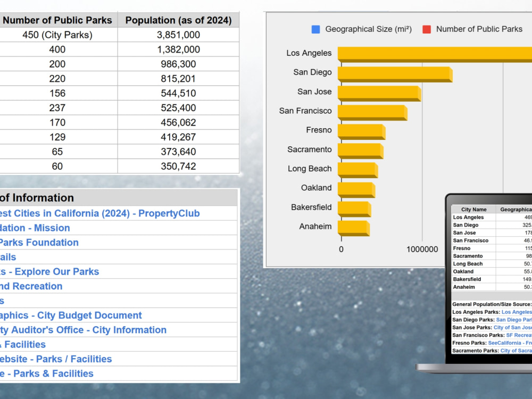Click the population cell 525,400
This screenshot has height=399, width=532.
point(178,108)
